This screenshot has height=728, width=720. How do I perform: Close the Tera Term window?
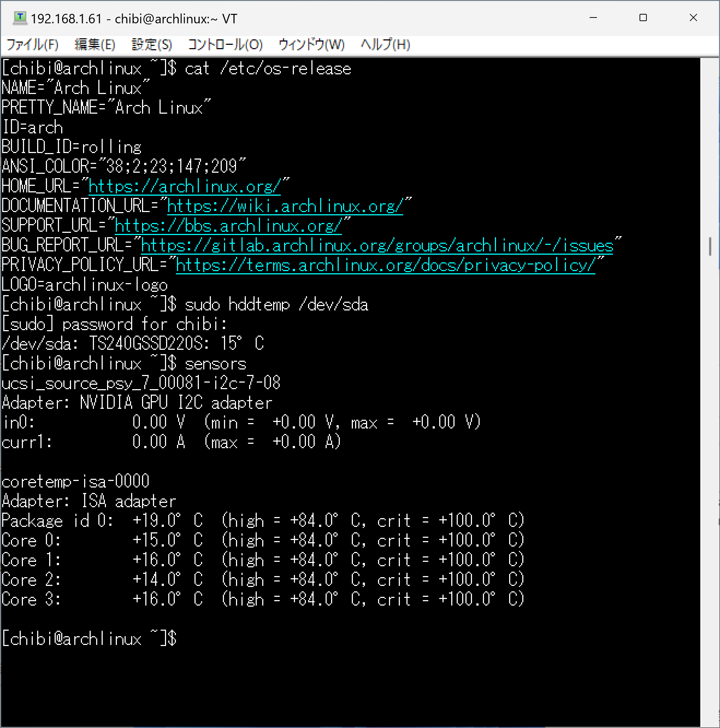point(693,18)
